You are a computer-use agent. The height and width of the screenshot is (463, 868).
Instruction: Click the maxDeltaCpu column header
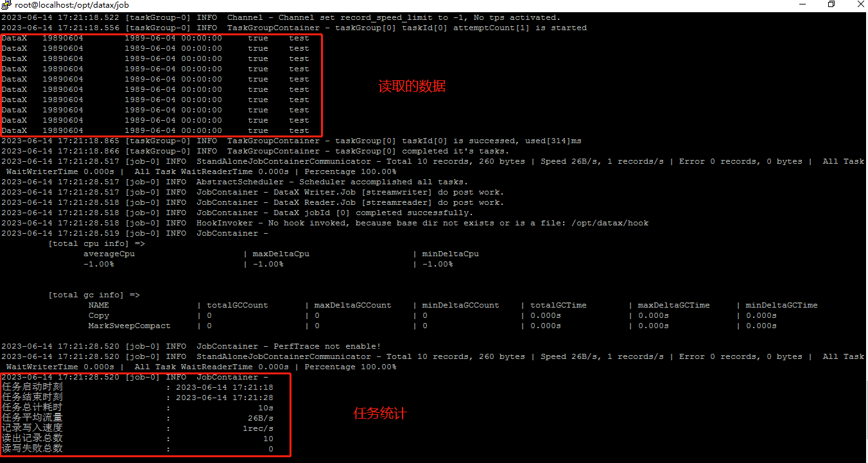coord(281,254)
